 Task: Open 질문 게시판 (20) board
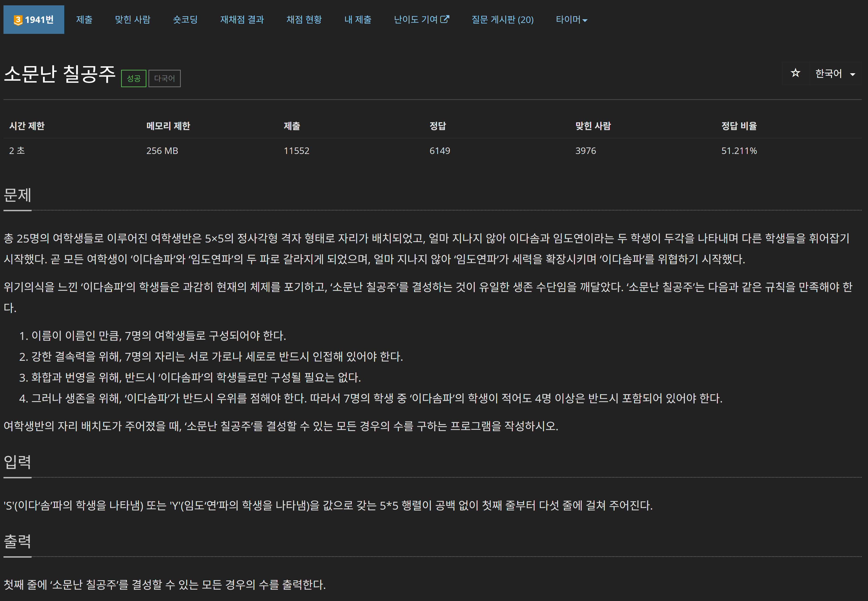[502, 19]
